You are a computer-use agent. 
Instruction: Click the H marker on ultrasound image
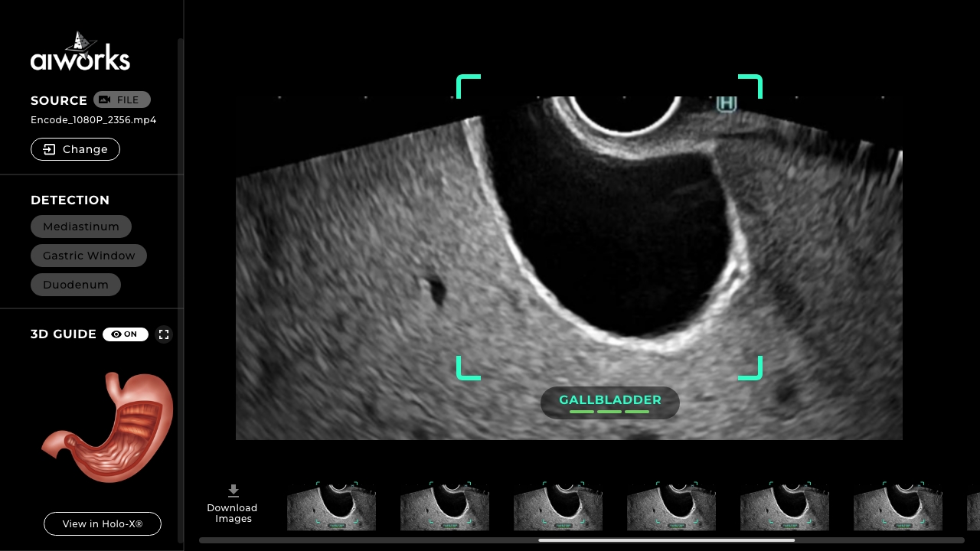click(x=726, y=103)
